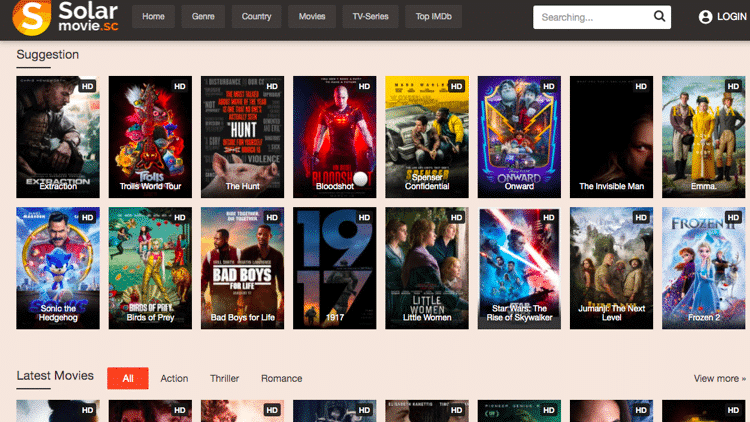The width and height of the screenshot is (750, 422).
Task: Select the Action filter tab
Action: click(x=174, y=378)
